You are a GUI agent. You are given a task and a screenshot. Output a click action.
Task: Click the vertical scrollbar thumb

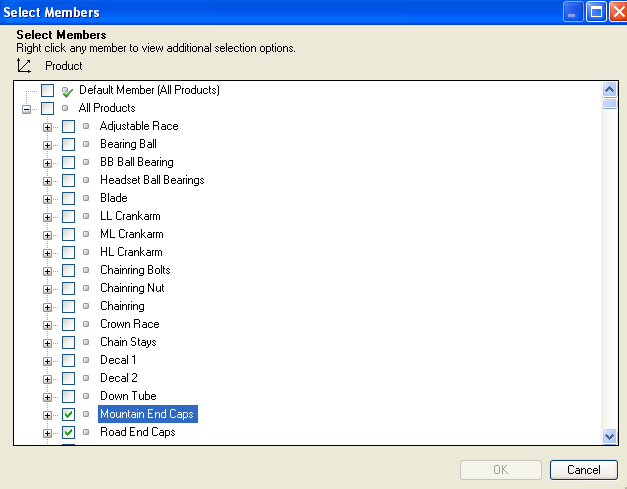coord(609,103)
